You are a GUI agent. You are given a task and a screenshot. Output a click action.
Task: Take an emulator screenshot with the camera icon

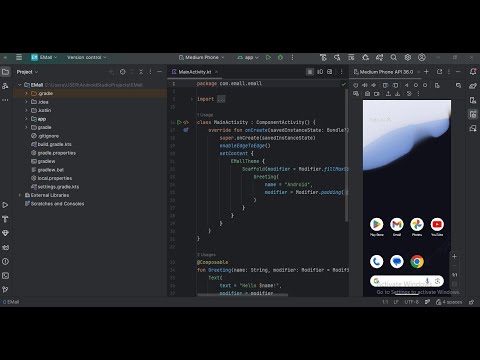[367, 94]
